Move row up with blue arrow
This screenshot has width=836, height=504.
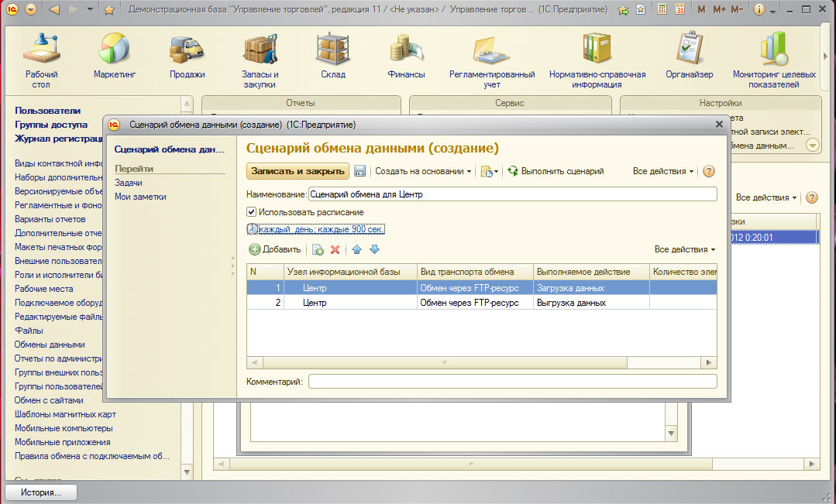pos(357,249)
